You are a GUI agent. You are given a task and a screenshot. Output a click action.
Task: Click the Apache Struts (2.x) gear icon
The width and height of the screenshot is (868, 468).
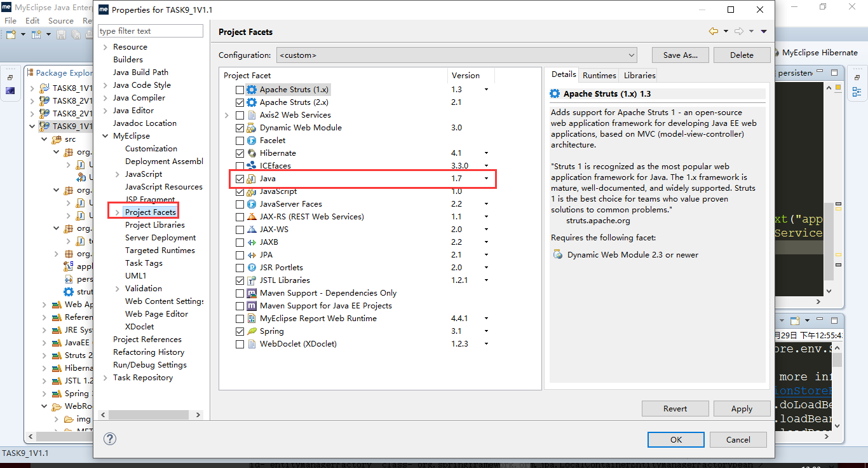252,102
